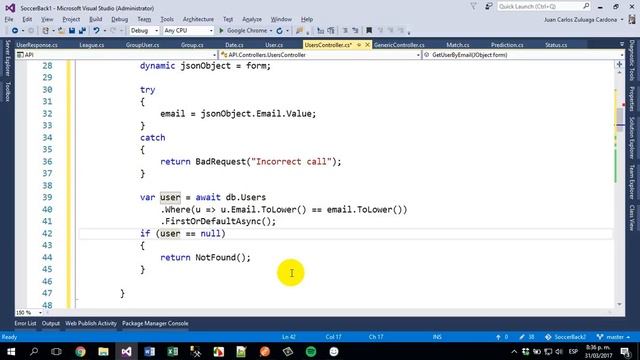The width and height of the screenshot is (640, 360).
Task: Open the account name dropdown arrow
Action: point(622,20)
